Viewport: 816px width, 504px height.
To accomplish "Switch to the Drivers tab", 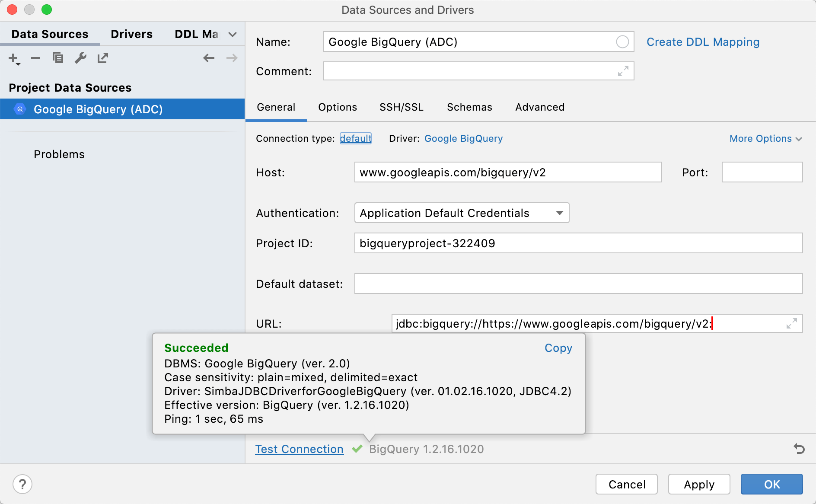I will click(x=131, y=34).
